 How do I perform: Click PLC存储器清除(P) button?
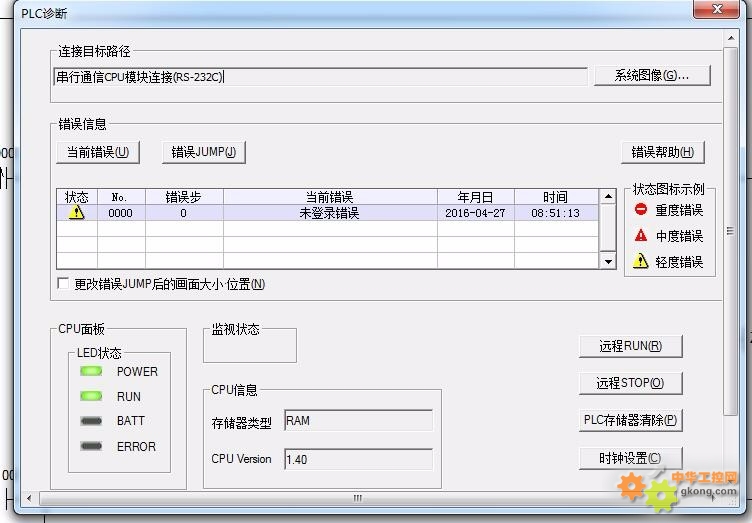[631, 420]
